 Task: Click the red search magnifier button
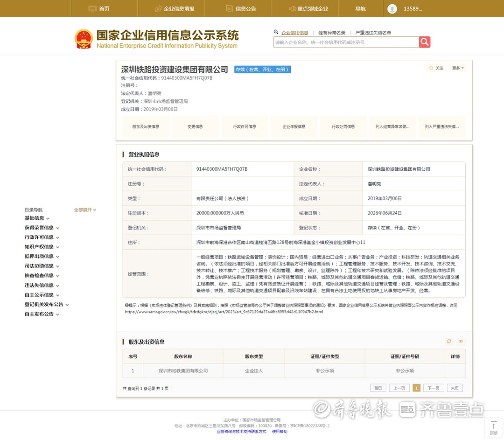[425, 42]
